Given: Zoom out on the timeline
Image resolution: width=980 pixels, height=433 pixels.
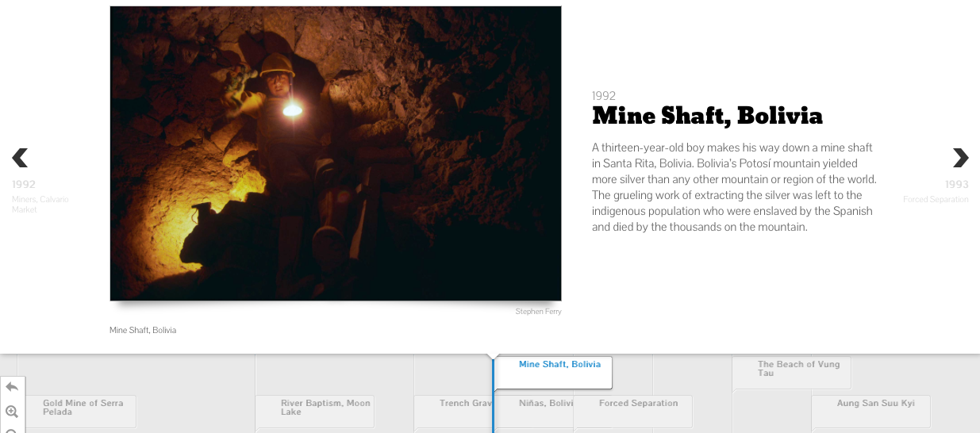Looking at the screenshot, I should 12,430.
